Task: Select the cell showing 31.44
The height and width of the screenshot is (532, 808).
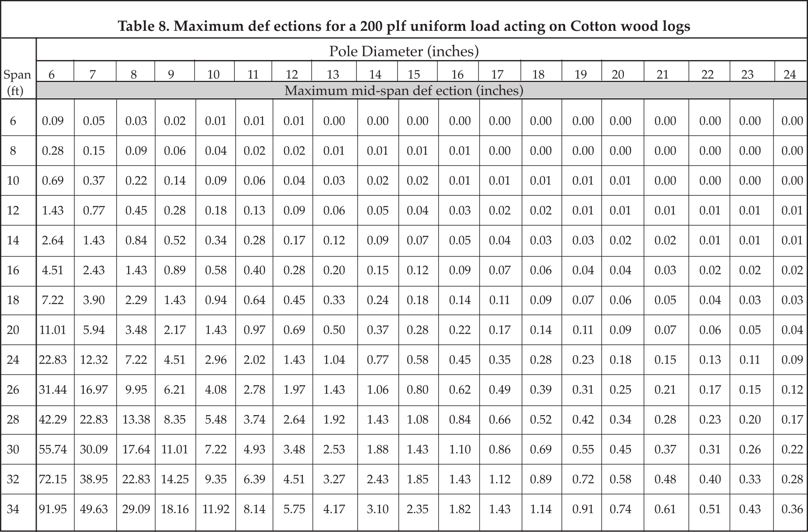Action: pyautogui.click(x=53, y=390)
